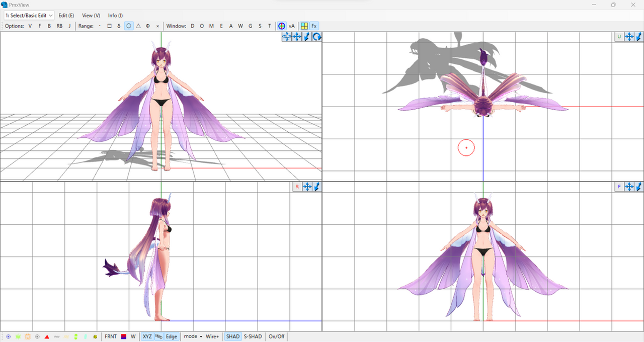Open the '1: Select/Basic Edit' mode dropdown
This screenshot has width=644, height=342.
[29, 16]
